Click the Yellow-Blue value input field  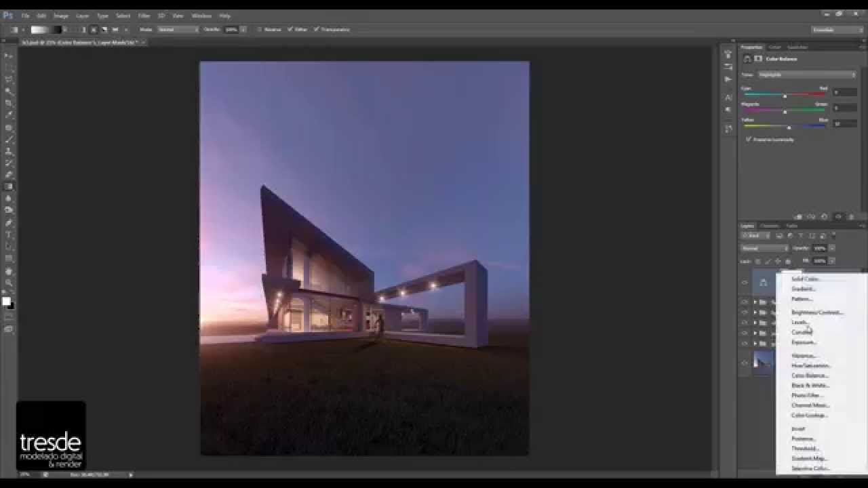[x=845, y=124]
